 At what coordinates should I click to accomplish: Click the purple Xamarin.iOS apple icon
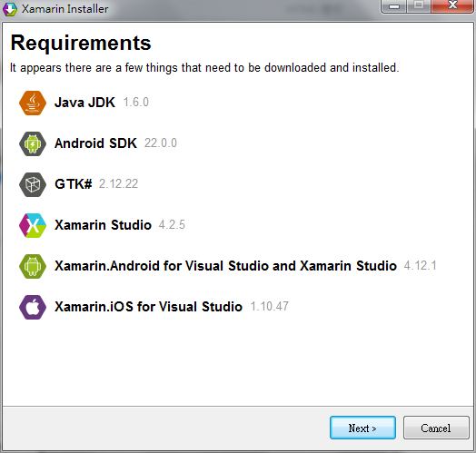click(33, 307)
